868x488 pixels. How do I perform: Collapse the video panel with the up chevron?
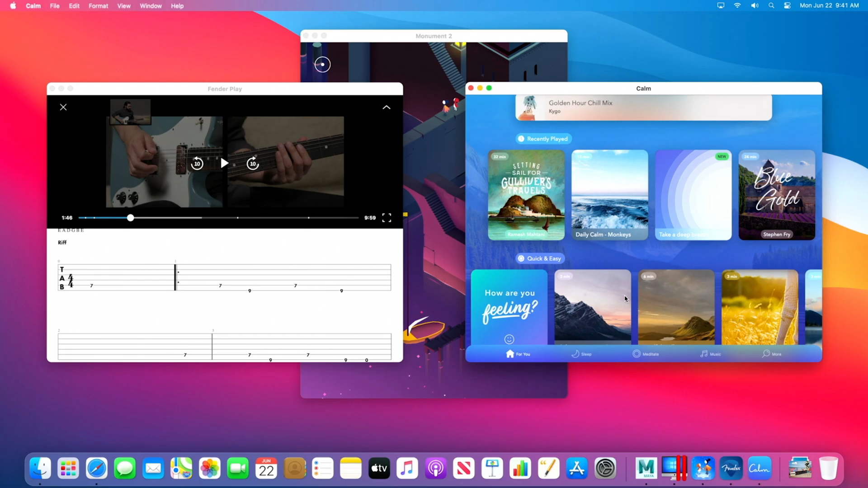click(387, 107)
